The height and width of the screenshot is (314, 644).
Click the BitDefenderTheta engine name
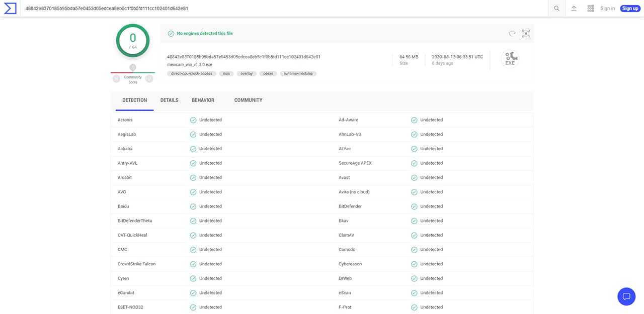click(x=135, y=221)
